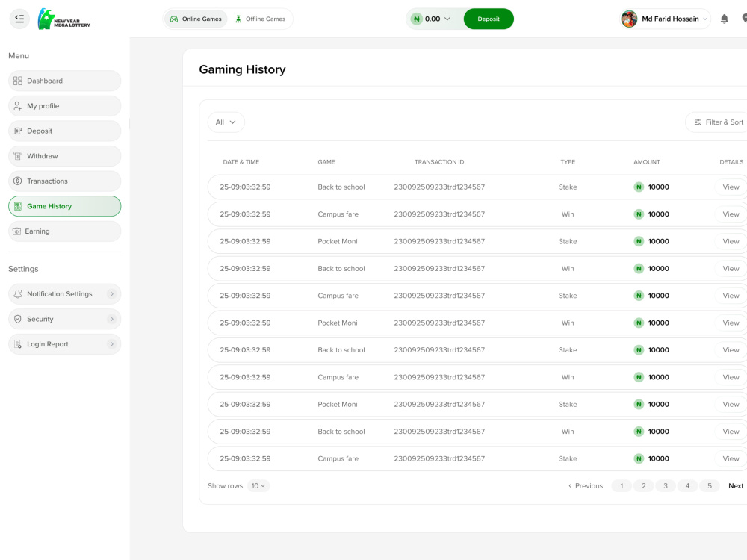747x560 pixels.
Task: Click the Deposit sidebar menu label
Action: (x=40, y=131)
